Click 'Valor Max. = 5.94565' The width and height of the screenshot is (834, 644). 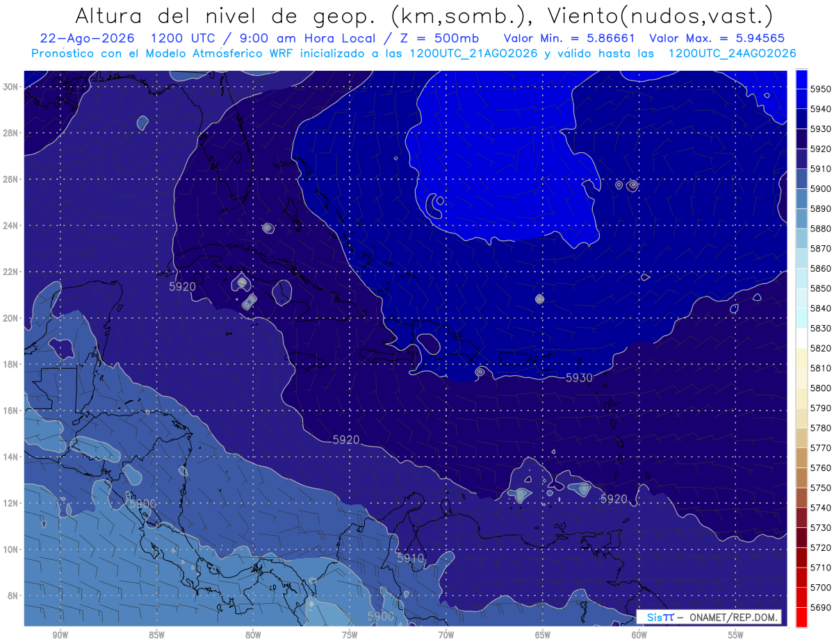coord(717,38)
